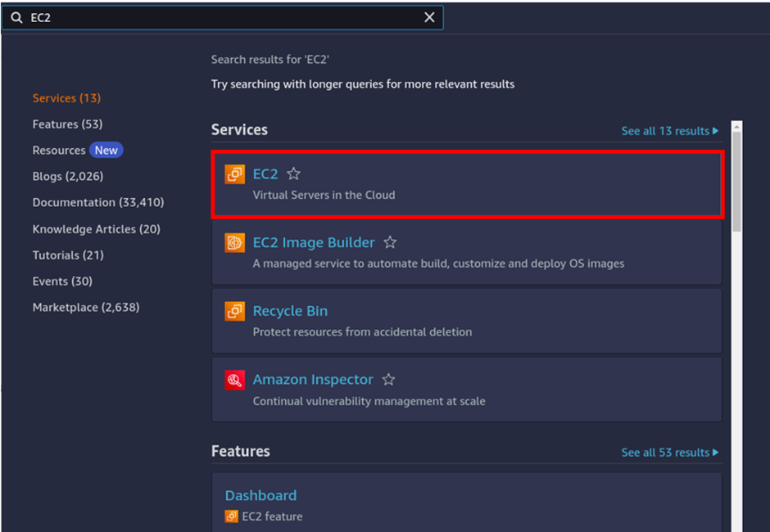Image resolution: width=770 pixels, height=532 pixels.
Task: Click 'Continual vulnerability management at scale' text
Action: tap(369, 401)
